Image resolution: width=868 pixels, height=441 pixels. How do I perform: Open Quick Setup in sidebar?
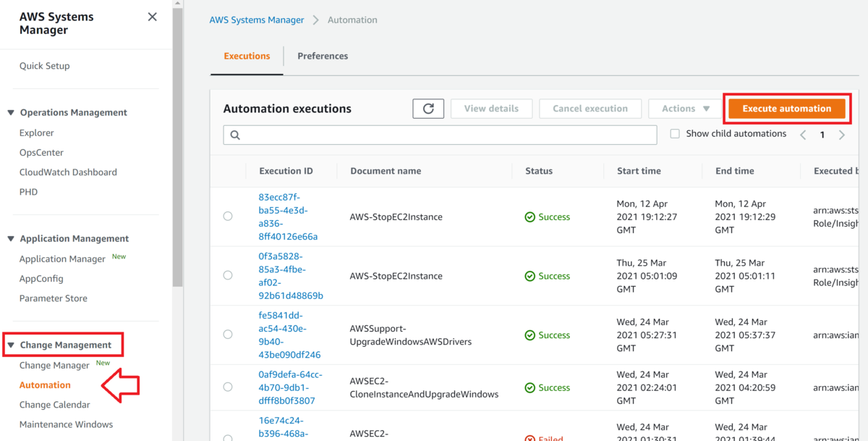pyautogui.click(x=45, y=66)
